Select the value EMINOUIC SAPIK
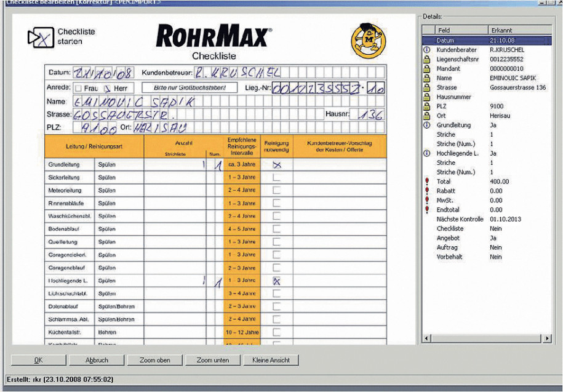563x392 pixels. [513, 78]
